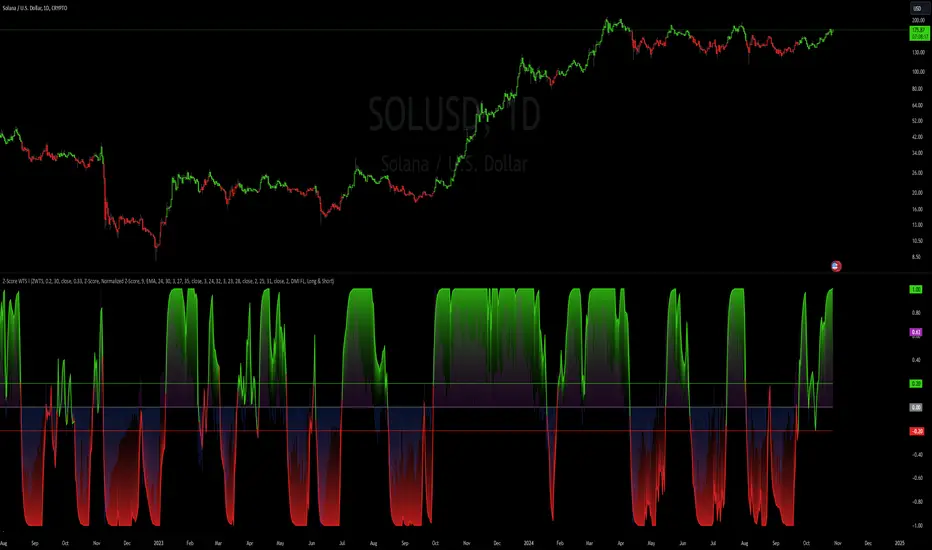Click the purple 0.62 indicator value label
932x550 pixels.
tap(916, 332)
